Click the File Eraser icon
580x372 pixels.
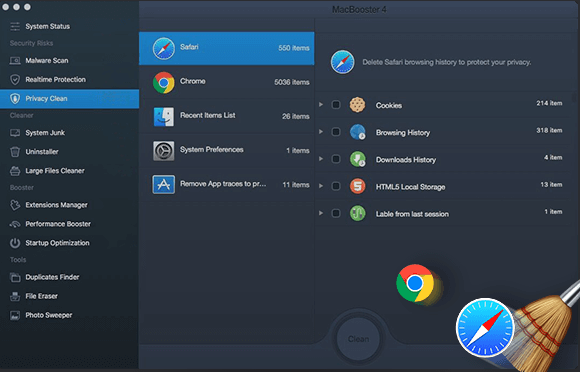click(x=15, y=296)
